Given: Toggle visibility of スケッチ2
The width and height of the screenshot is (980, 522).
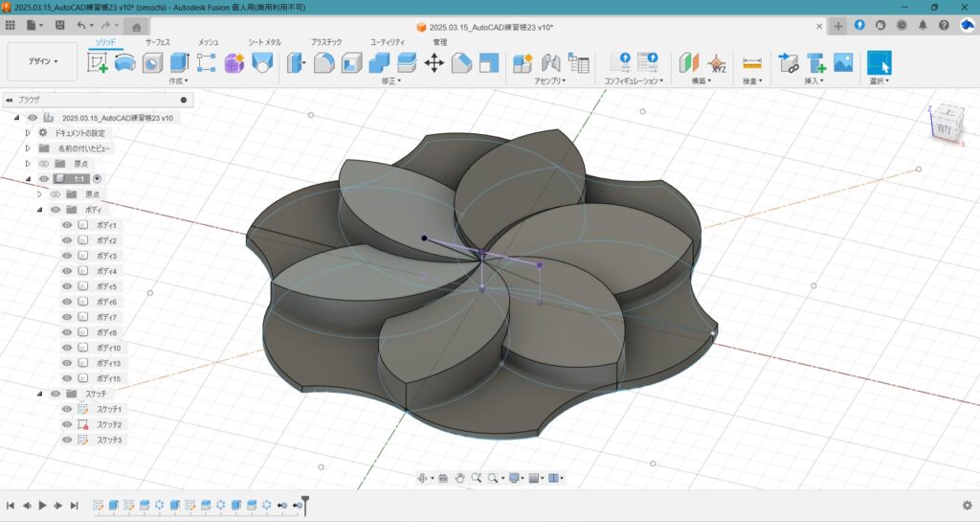Looking at the screenshot, I should pyautogui.click(x=67, y=424).
